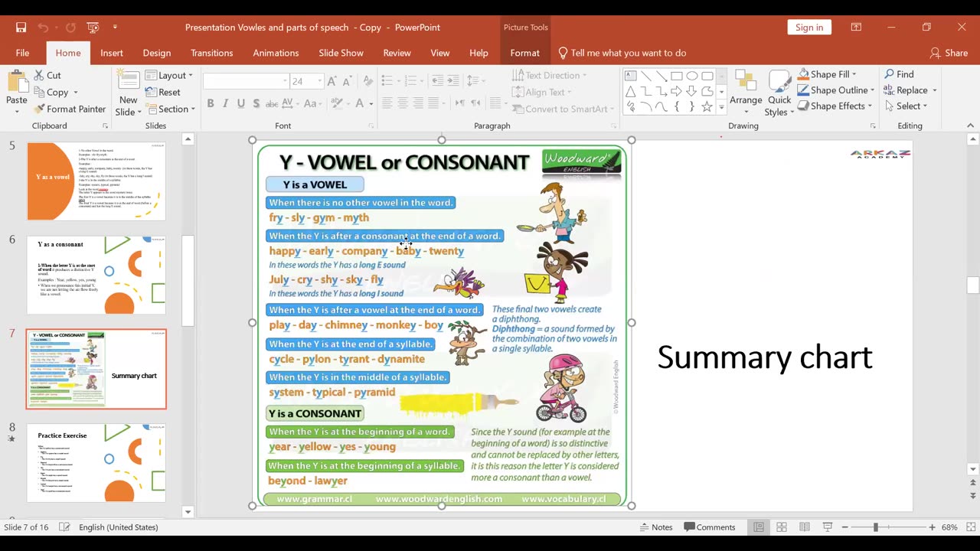This screenshot has height=551, width=980.
Task: Toggle Center paragraph alignment
Action: [x=403, y=103]
